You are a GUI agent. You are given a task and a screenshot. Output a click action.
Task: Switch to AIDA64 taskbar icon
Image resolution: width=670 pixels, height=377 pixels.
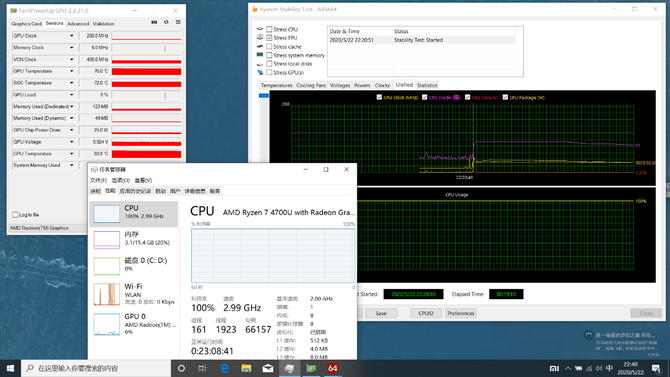click(x=332, y=368)
